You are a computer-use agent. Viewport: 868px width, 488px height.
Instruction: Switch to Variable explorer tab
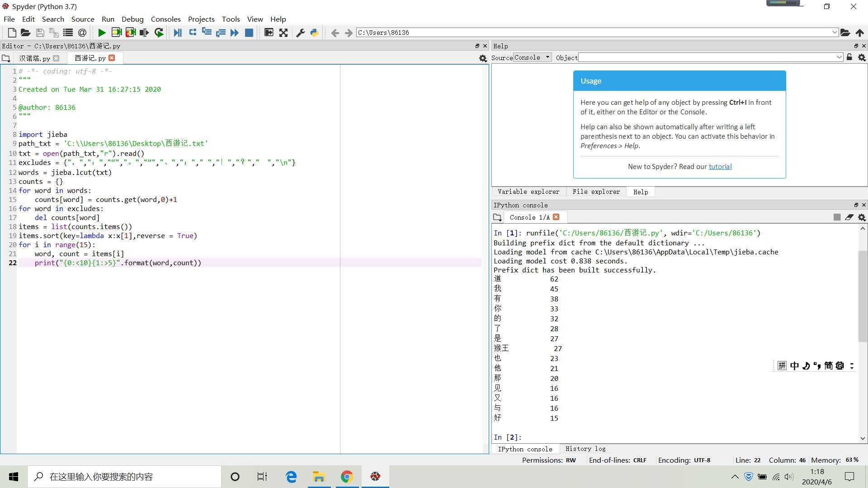[528, 192]
